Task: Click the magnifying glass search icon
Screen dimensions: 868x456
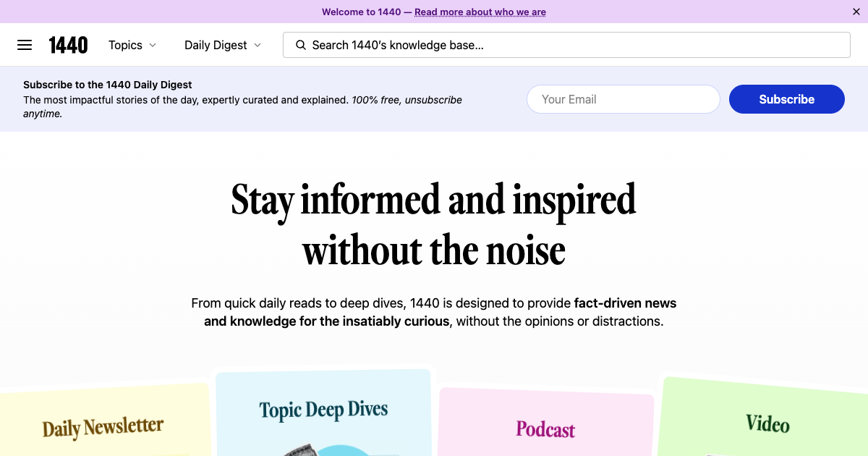Action: [x=301, y=45]
